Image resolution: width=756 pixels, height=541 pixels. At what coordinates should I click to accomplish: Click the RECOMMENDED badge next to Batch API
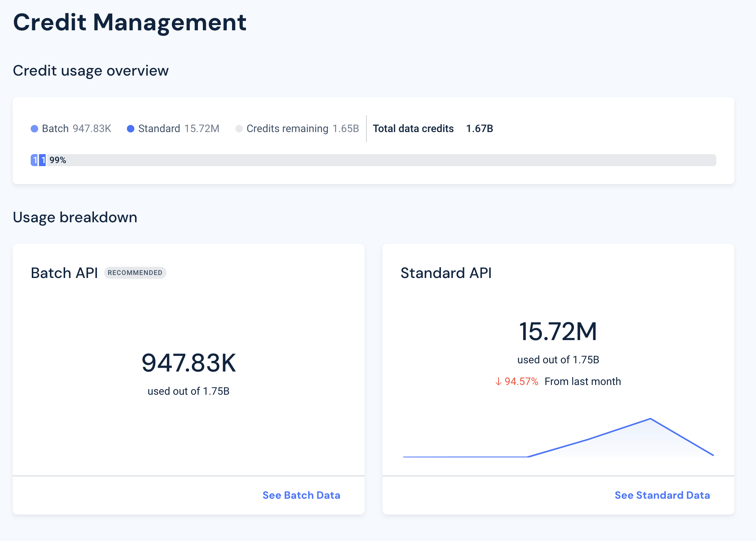[x=135, y=273]
